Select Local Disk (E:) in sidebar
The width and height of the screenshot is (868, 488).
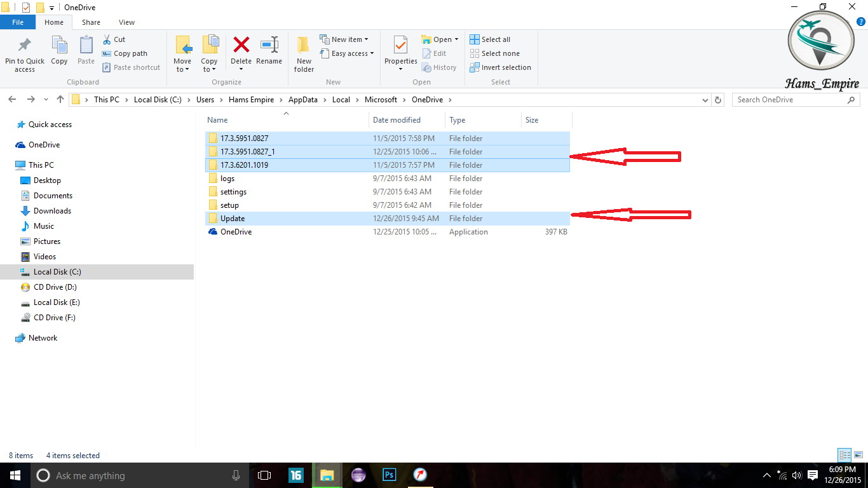[x=50, y=302]
